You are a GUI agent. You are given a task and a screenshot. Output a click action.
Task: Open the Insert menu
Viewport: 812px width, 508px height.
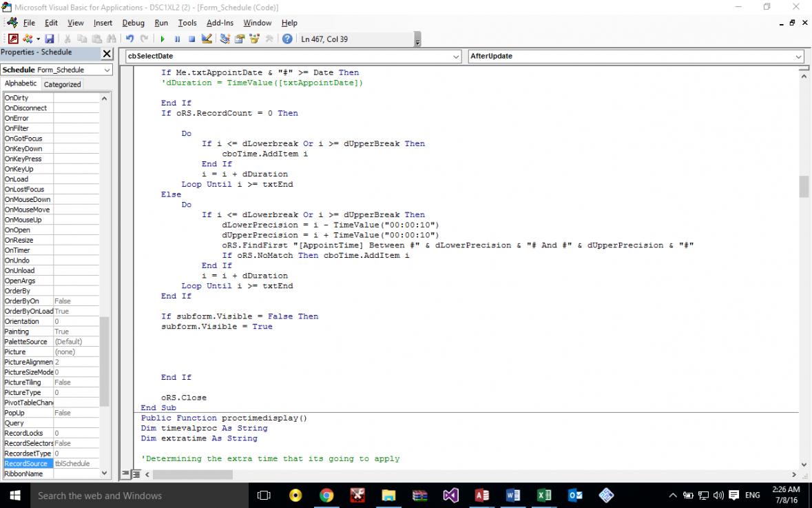103,23
